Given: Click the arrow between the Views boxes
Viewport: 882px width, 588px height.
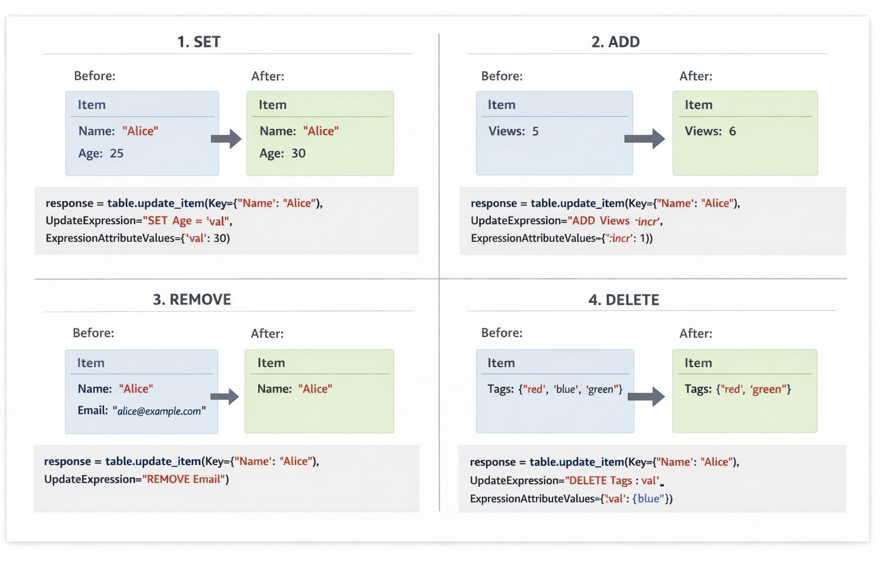Looking at the screenshot, I should coord(644,138).
